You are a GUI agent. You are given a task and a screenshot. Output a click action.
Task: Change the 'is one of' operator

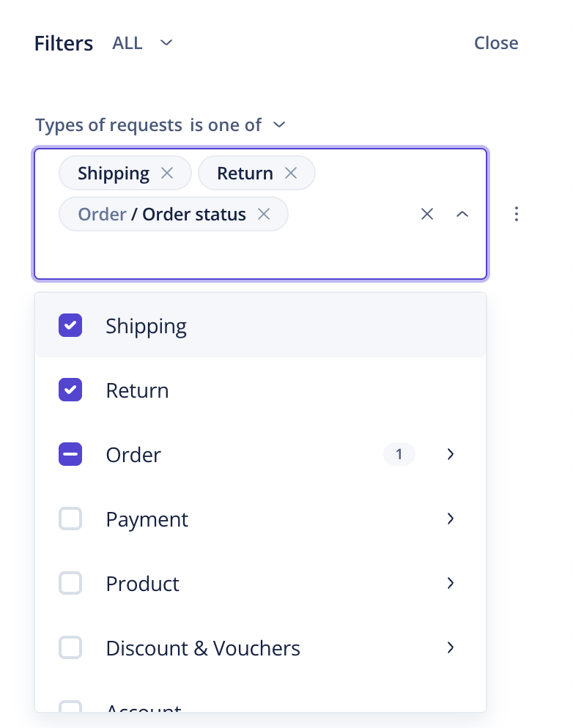(x=237, y=125)
